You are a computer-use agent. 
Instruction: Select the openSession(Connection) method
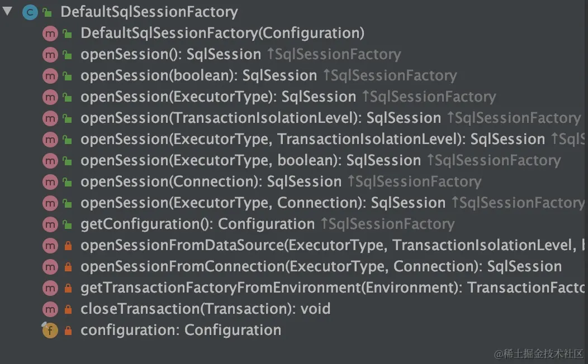[x=211, y=182]
